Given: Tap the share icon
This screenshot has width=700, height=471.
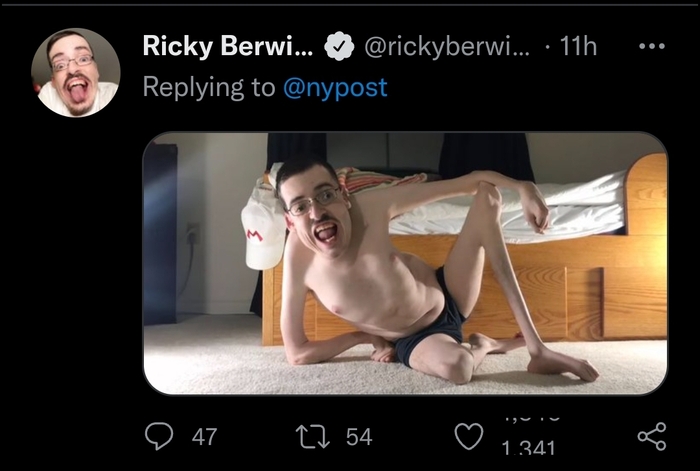Looking at the screenshot, I should (651, 435).
